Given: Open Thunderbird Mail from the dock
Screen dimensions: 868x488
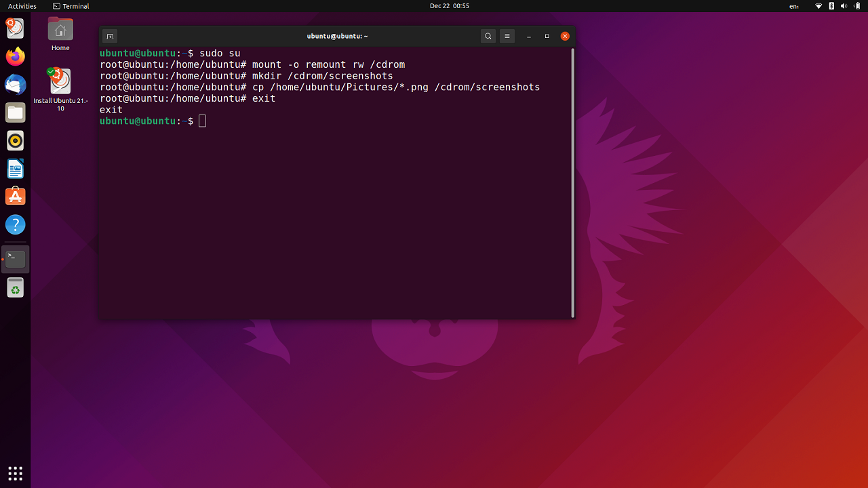Looking at the screenshot, I should 15,85.
